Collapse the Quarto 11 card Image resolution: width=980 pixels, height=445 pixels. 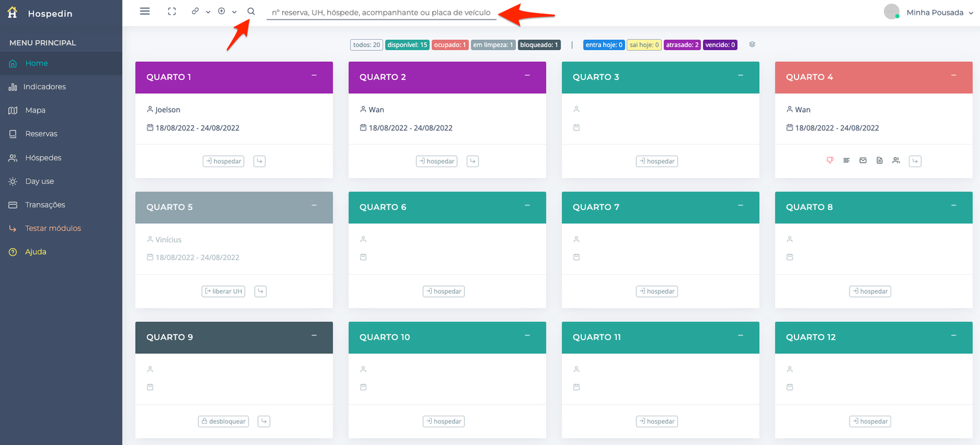click(x=741, y=335)
